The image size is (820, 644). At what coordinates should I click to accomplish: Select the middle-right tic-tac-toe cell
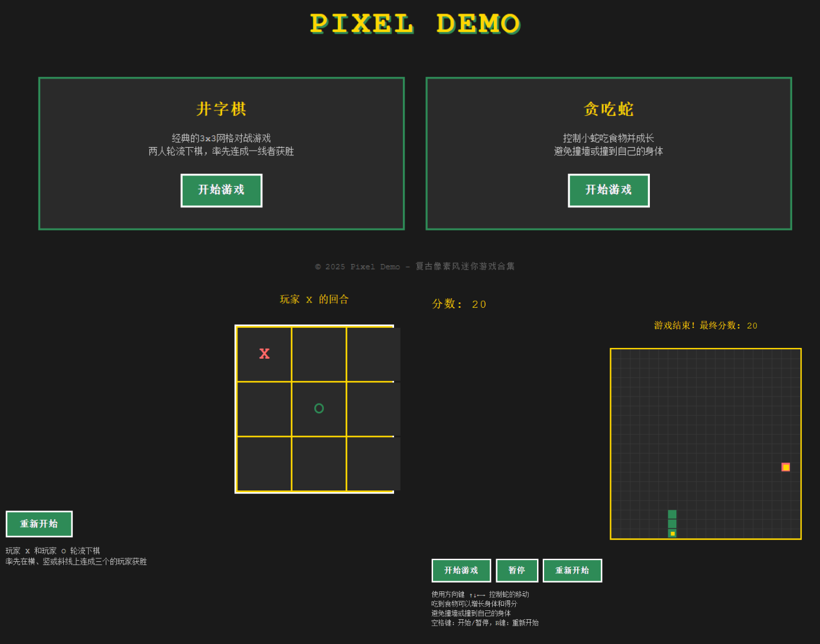(373, 408)
